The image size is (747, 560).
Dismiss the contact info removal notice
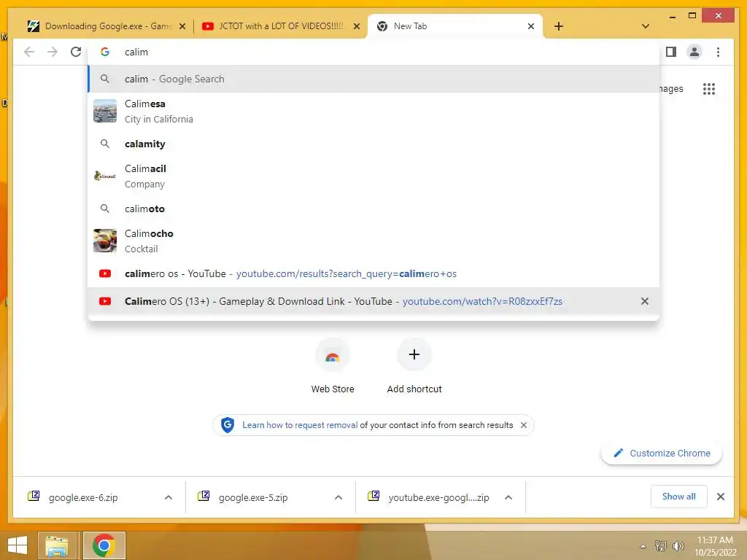click(524, 425)
